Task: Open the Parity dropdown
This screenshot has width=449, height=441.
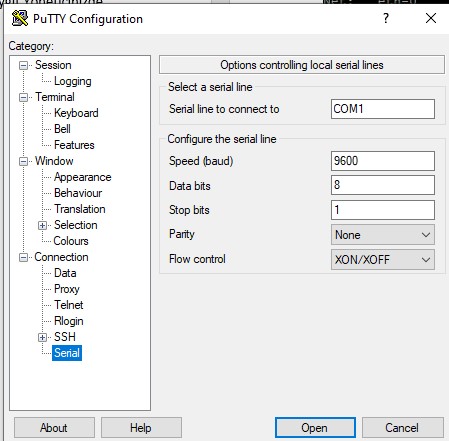Action: click(383, 235)
